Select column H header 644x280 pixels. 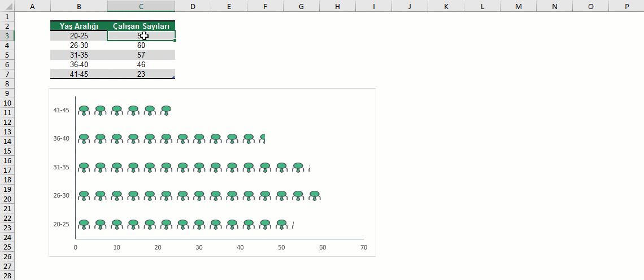(337, 6)
